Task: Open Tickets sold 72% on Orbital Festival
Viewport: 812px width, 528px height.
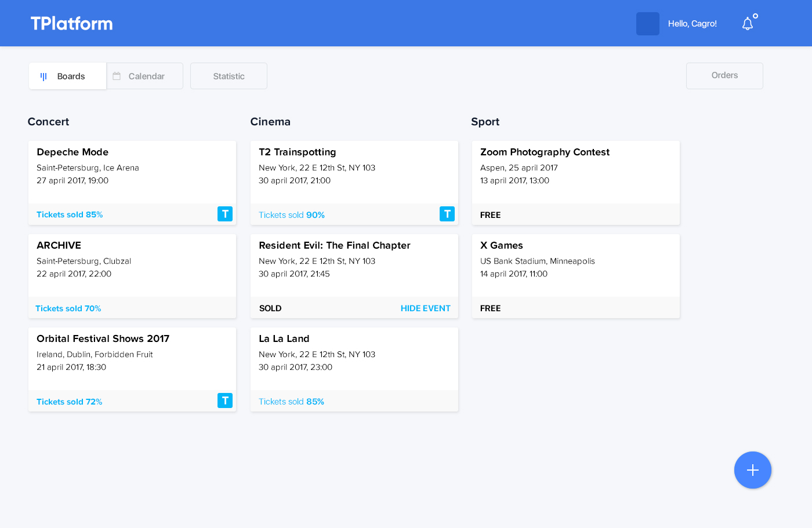Action: tap(70, 402)
